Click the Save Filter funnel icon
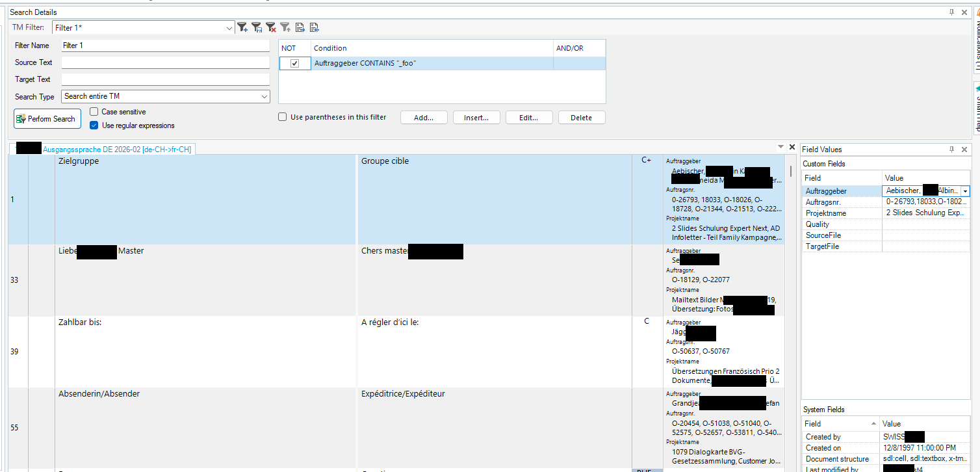The width and height of the screenshot is (980, 472). click(257, 27)
